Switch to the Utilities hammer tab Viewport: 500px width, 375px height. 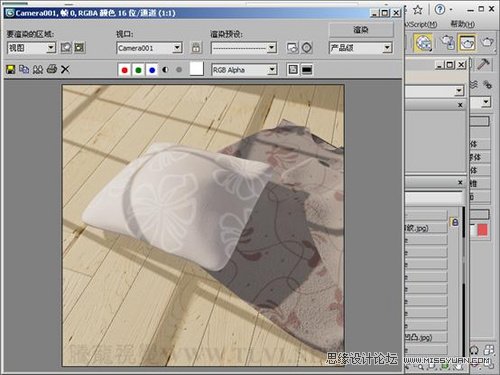coord(483,64)
